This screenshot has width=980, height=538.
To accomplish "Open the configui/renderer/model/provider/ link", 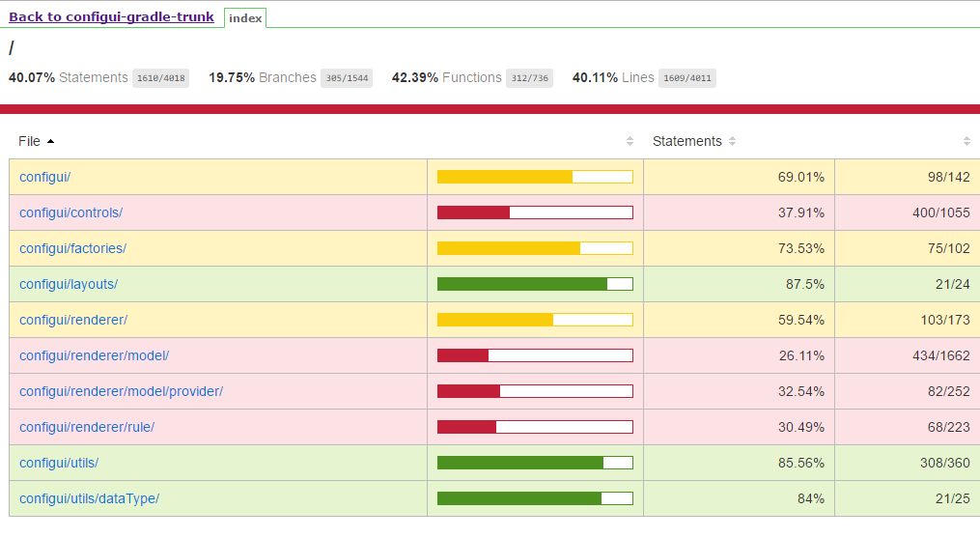I will click(121, 391).
